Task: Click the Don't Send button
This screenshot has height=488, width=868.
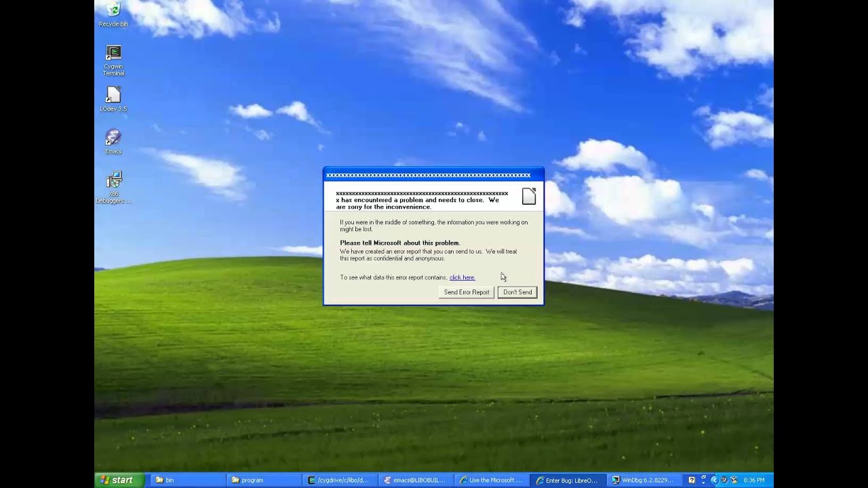Action: click(x=517, y=292)
